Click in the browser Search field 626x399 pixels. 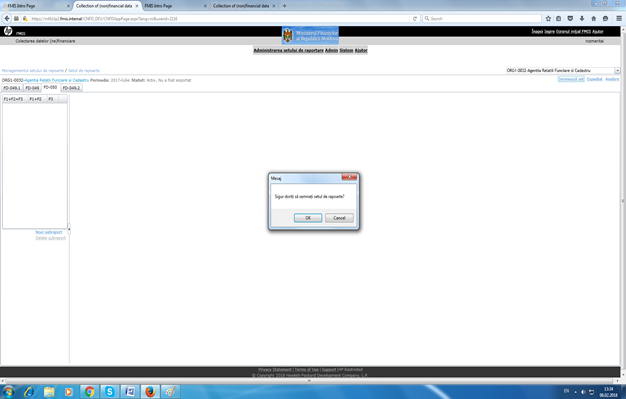coord(482,18)
